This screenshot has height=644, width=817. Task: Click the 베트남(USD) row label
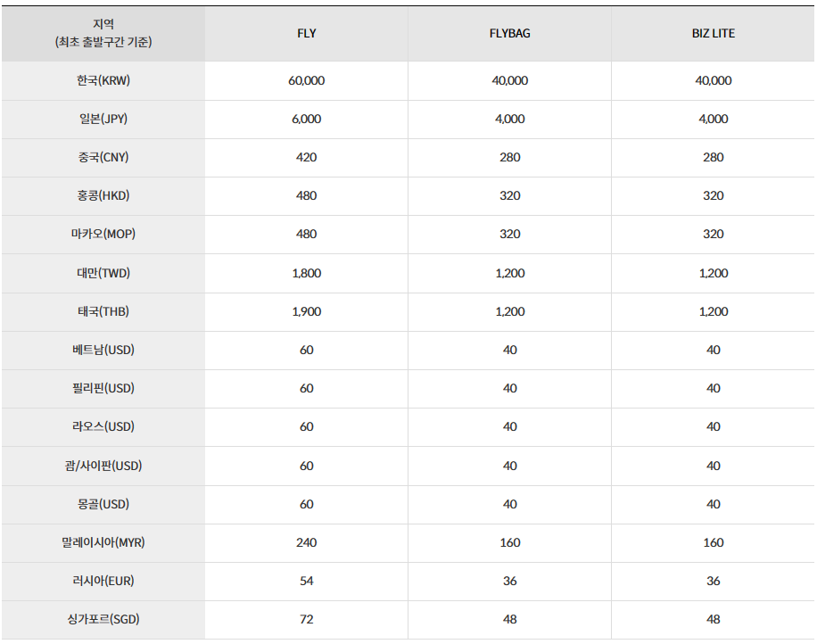pos(103,350)
